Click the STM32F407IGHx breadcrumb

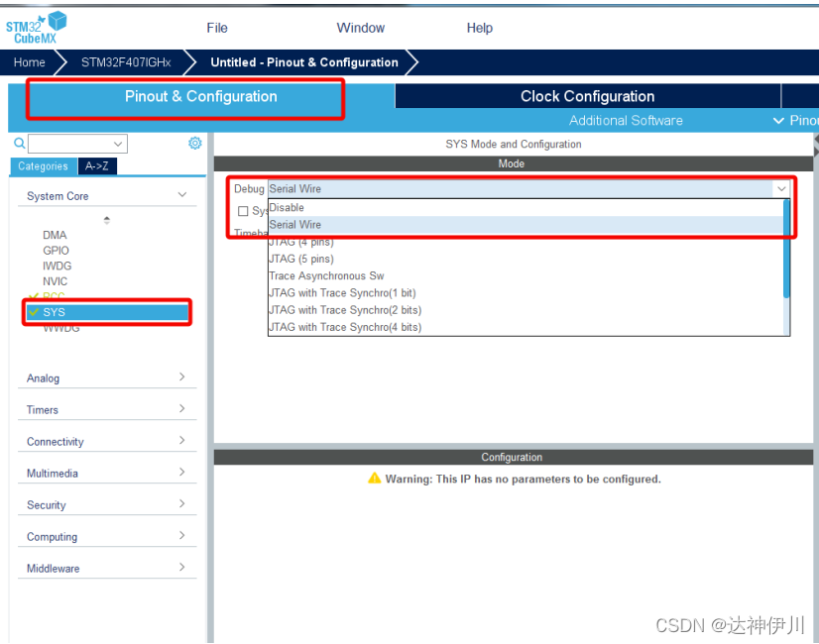coord(126,62)
